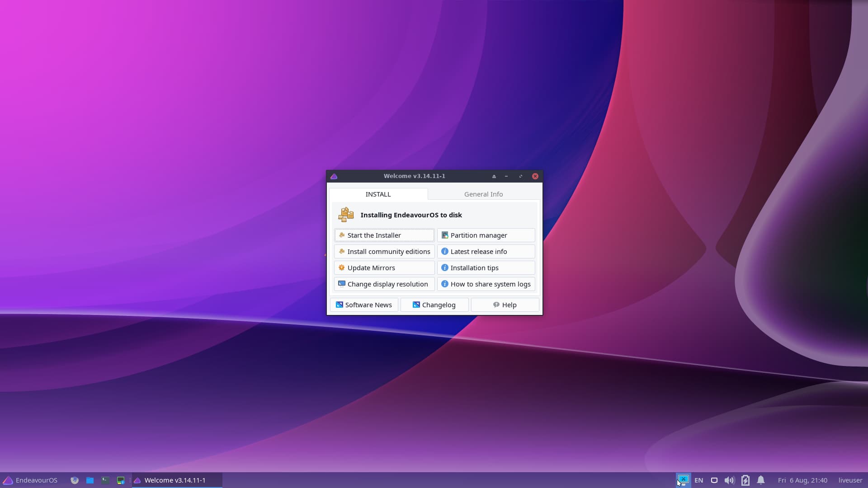Image resolution: width=868 pixels, height=488 pixels.
Task: Click Install community editions
Action: coord(384,252)
